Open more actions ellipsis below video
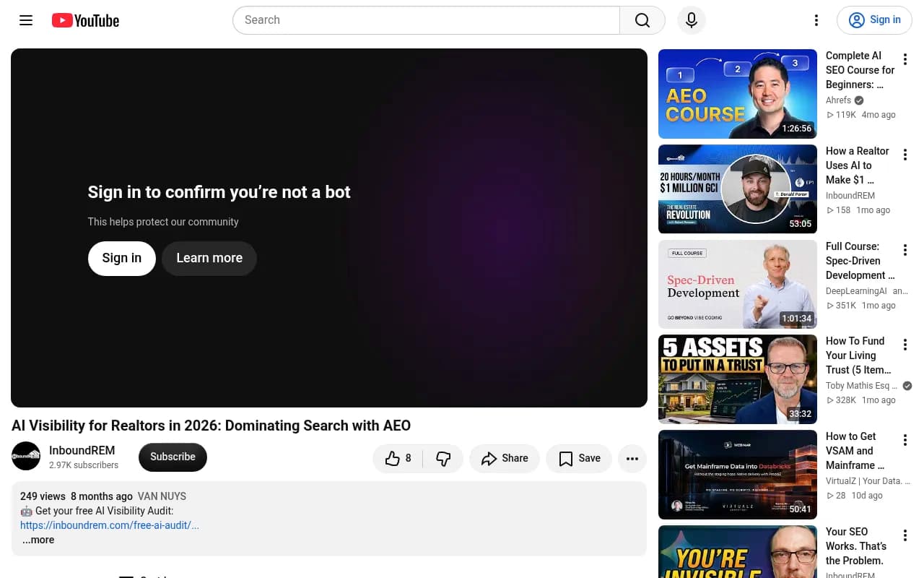The image size is (924, 578). coord(632,458)
